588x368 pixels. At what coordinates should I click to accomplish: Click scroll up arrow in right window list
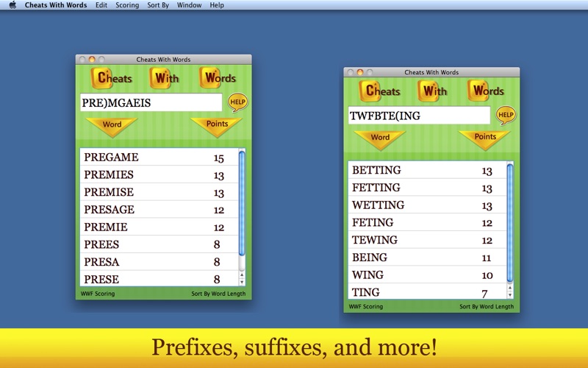(x=510, y=288)
